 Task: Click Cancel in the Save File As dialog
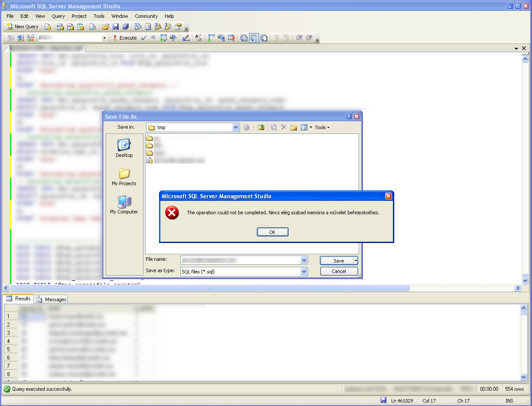339,271
